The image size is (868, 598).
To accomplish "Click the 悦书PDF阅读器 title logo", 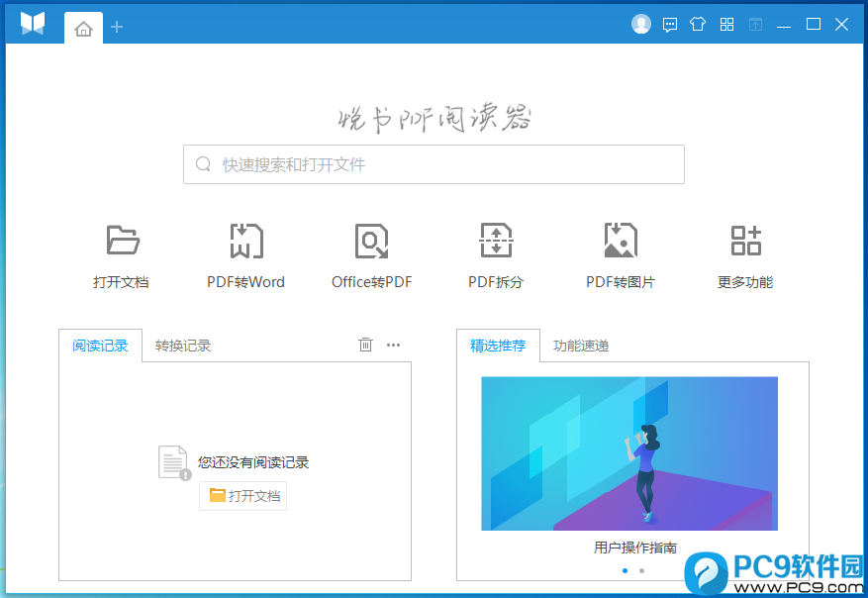I will click(x=434, y=118).
